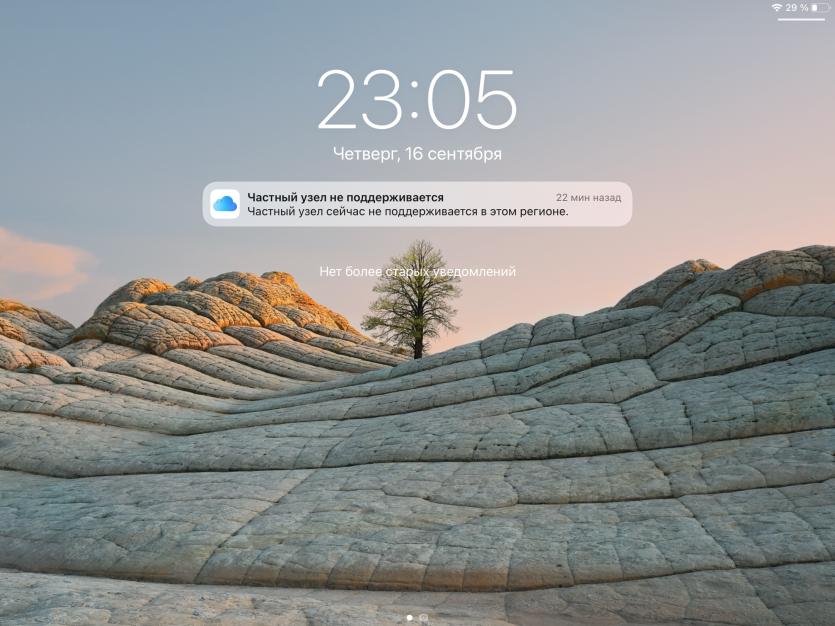835x626 pixels.
Task: Tap the '22 мин назад' timestamp
Action: (588, 197)
